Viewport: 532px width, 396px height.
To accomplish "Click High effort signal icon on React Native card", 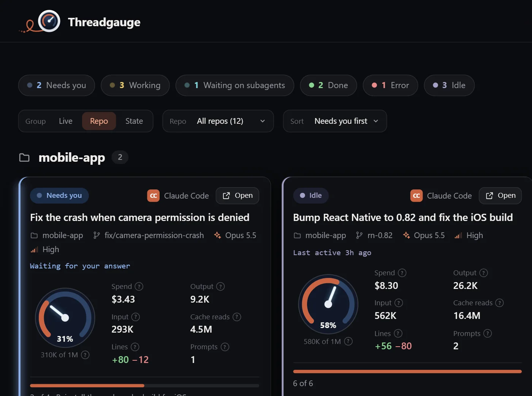I will tap(458, 236).
